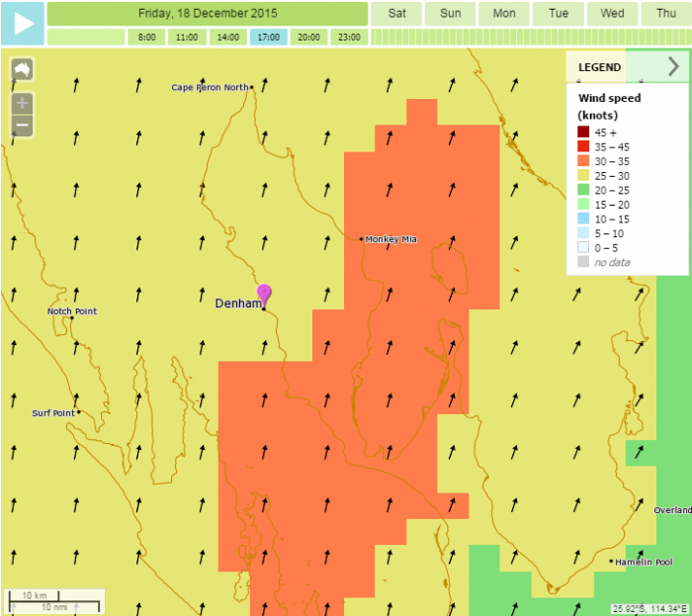Go to the Mon day tab
692x616 pixels.
point(504,13)
